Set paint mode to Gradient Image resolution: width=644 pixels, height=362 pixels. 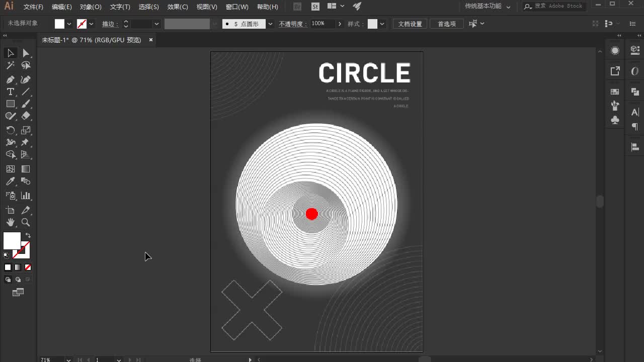(x=18, y=267)
